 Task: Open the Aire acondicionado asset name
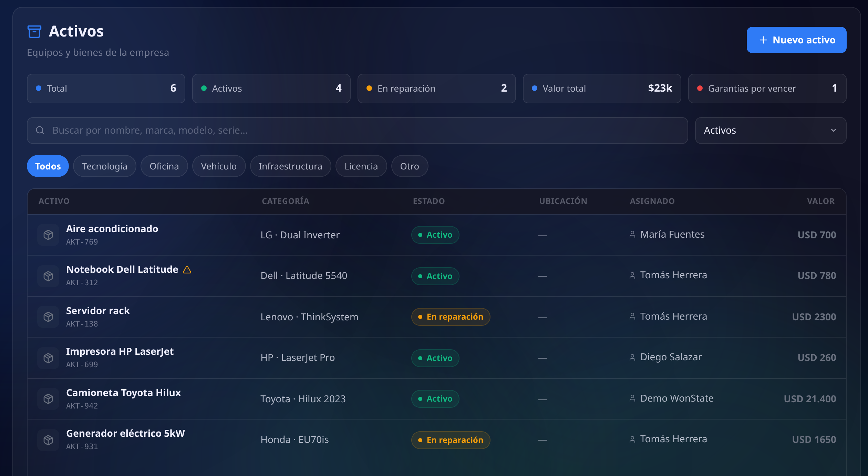click(112, 229)
